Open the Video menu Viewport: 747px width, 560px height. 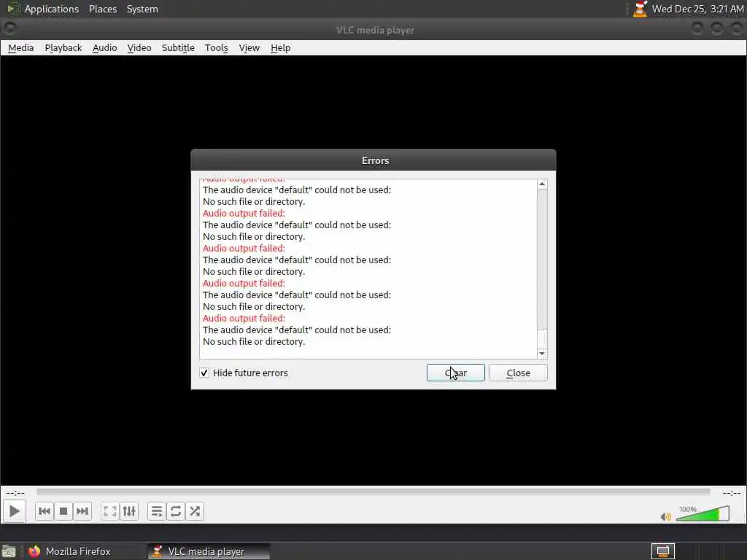click(x=139, y=47)
